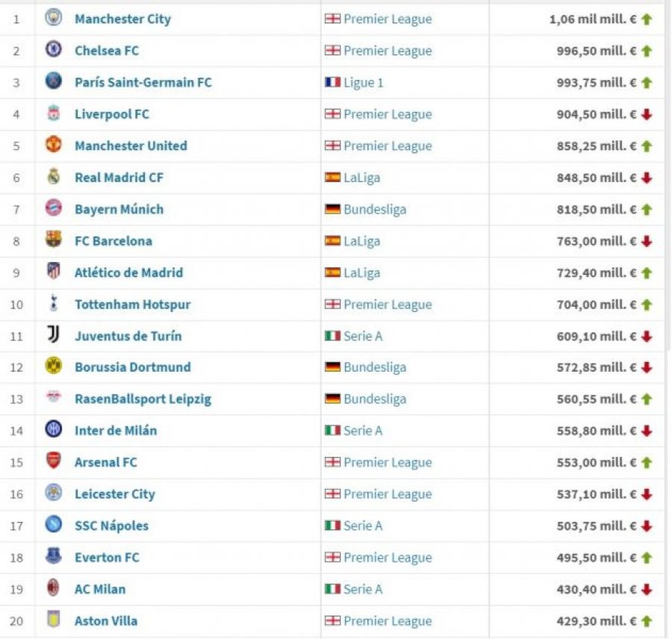The height and width of the screenshot is (639, 672).
Task: Click the Arsenal FC crest icon
Action: click(x=54, y=461)
